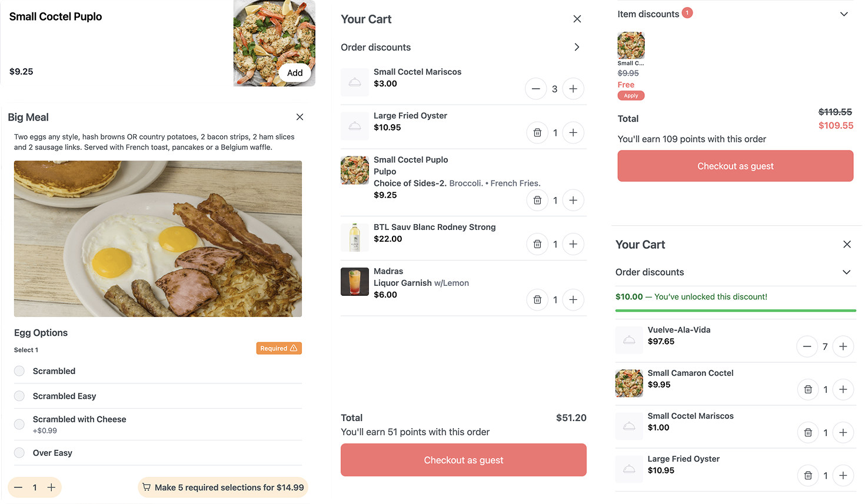Trash the BTL Sauv Blanc Rodney Strong item
Viewport: 865px width, 504px height.
click(x=537, y=244)
